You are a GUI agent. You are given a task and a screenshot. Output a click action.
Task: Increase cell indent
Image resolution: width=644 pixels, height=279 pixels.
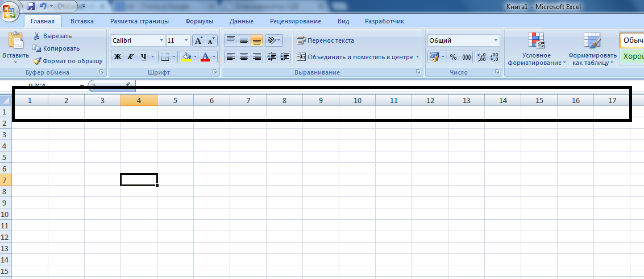click(x=284, y=57)
